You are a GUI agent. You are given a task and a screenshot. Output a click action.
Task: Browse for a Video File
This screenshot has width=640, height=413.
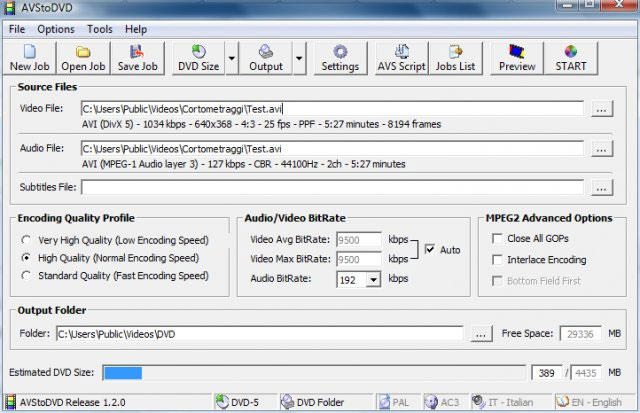602,109
